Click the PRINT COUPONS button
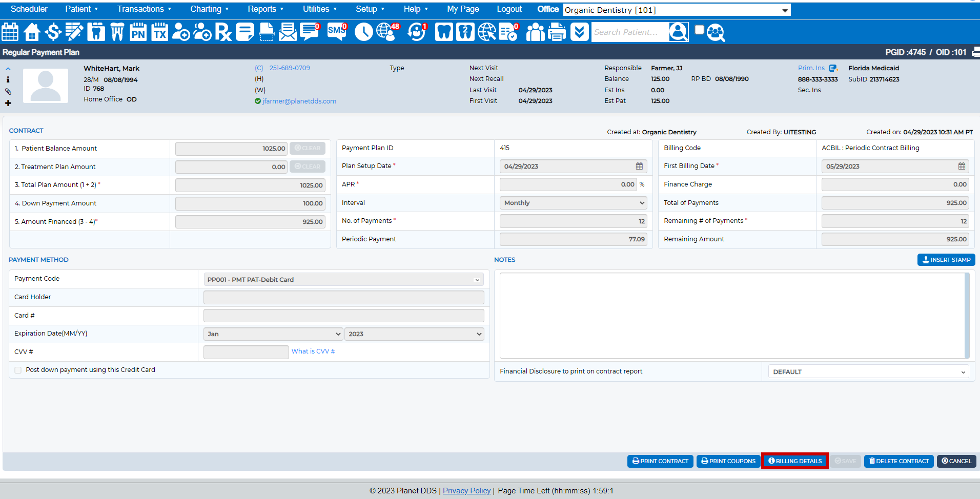The height and width of the screenshot is (499, 980). click(728, 461)
